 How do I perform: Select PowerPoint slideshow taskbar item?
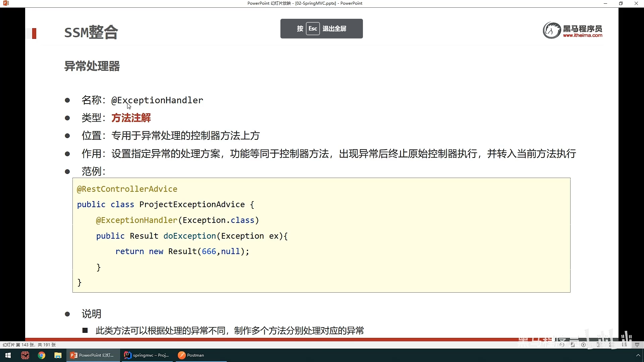[x=93, y=355]
